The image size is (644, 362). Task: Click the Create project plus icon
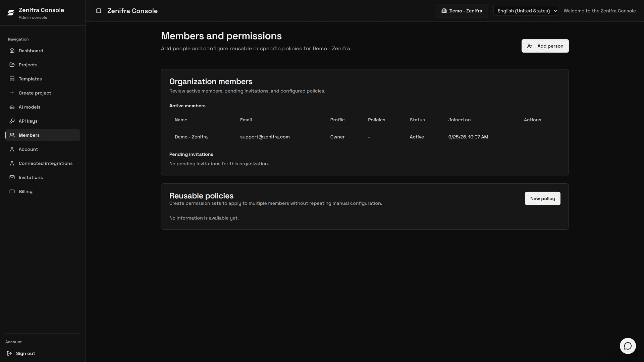pyautogui.click(x=12, y=93)
